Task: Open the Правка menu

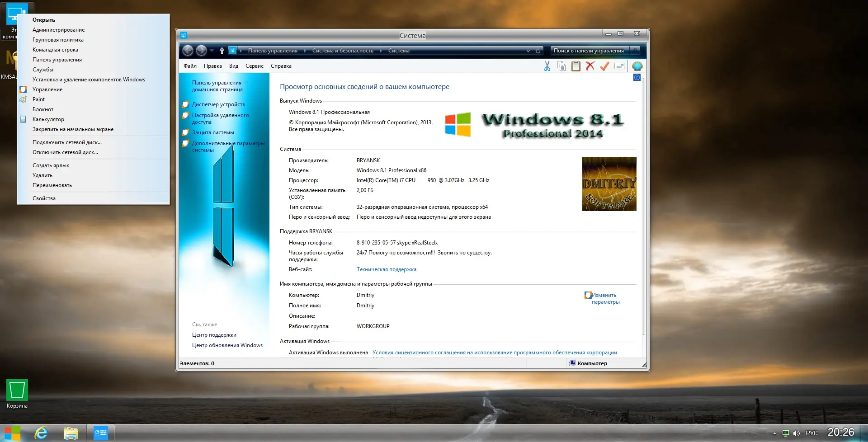Action: pos(213,66)
